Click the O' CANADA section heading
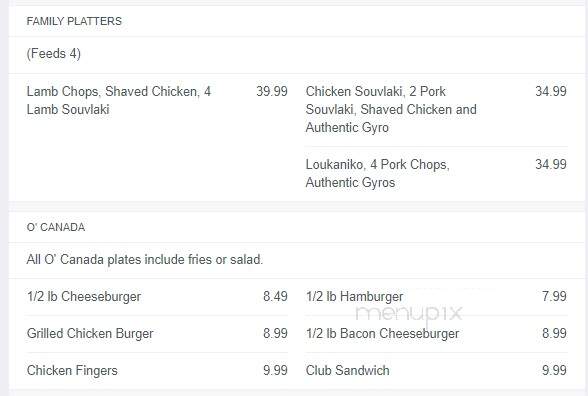The height and width of the screenshot is (396, 588). (56, 227)
